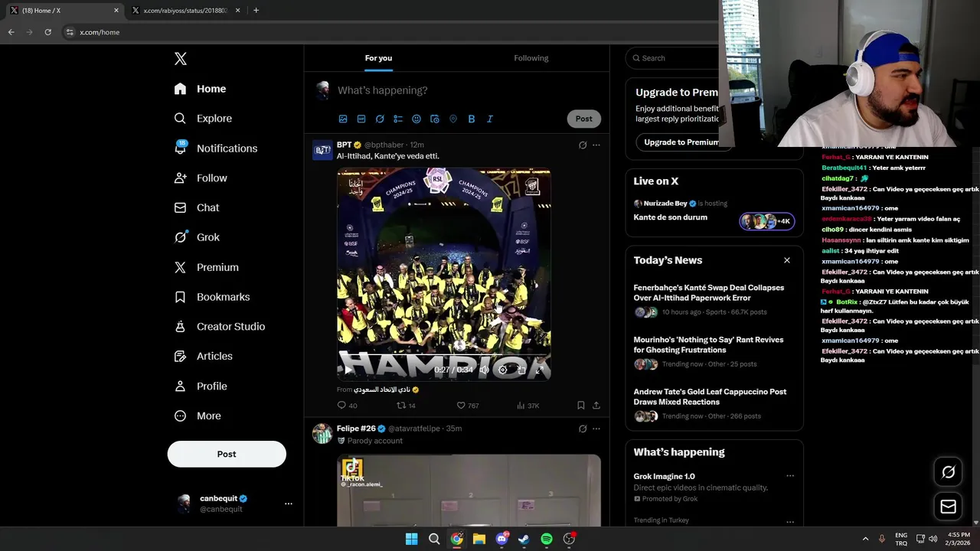This screenshot has width=980, height=551.
Task: Add a poll to the new post
Action: coord(398,119)
